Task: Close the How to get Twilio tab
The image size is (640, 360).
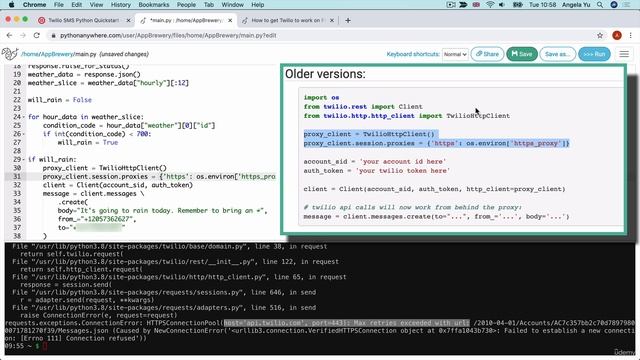Action: click(x=332, y=20)
